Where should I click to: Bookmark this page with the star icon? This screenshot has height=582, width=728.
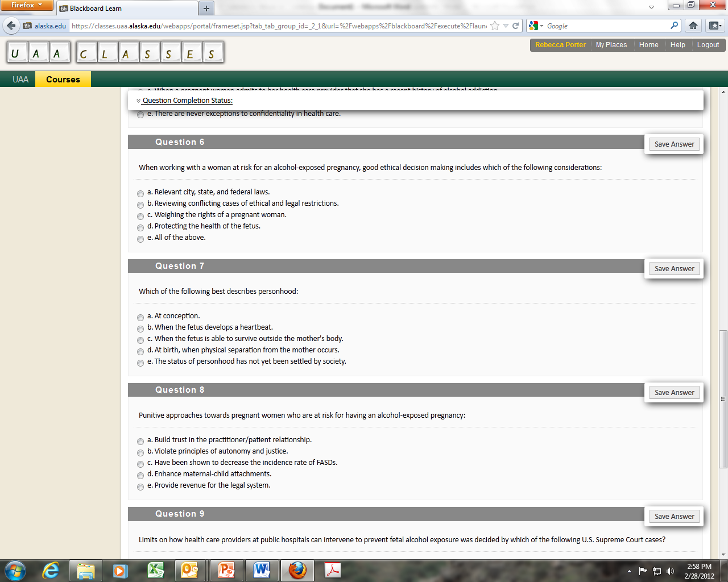coord(495,26)
